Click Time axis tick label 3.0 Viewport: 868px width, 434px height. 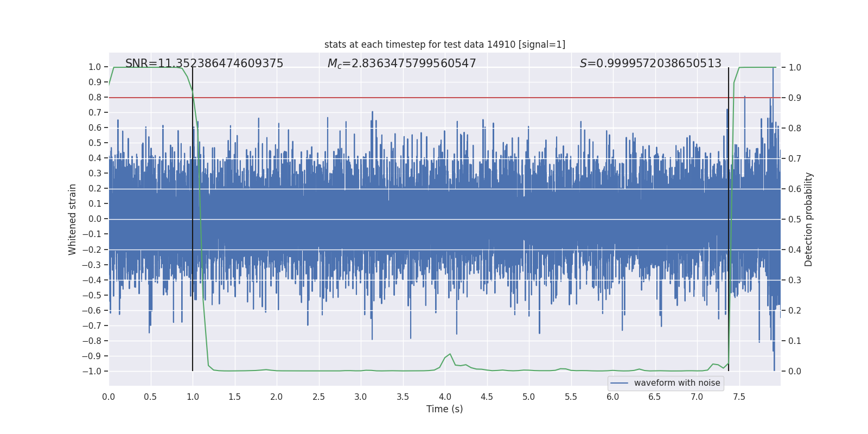click(361, 397)
